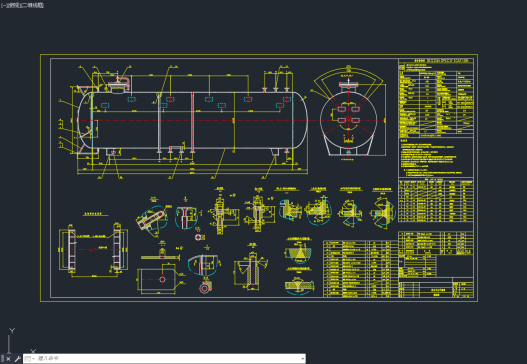Open the view controls menu in the viewport label
Viewport: 527px width, 364px height.
pos(14,5)
